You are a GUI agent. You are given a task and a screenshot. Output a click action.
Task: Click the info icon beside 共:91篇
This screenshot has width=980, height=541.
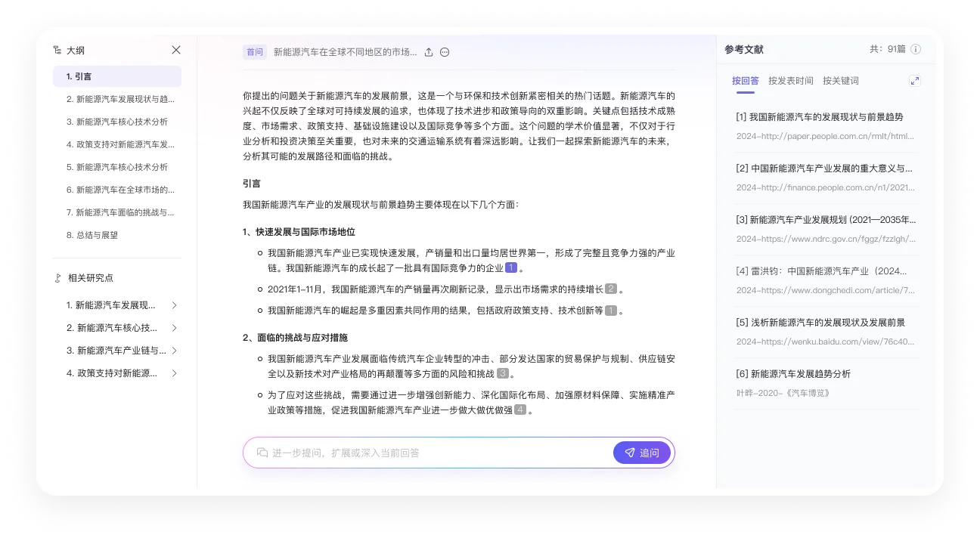[x=916, y=49]
